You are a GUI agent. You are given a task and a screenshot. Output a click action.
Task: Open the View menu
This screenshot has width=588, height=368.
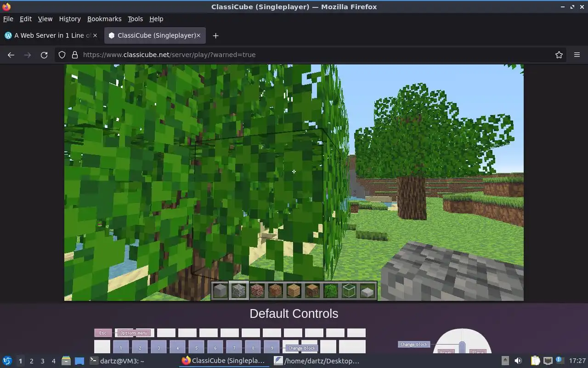pyautogui.click(x=45, y=19)
